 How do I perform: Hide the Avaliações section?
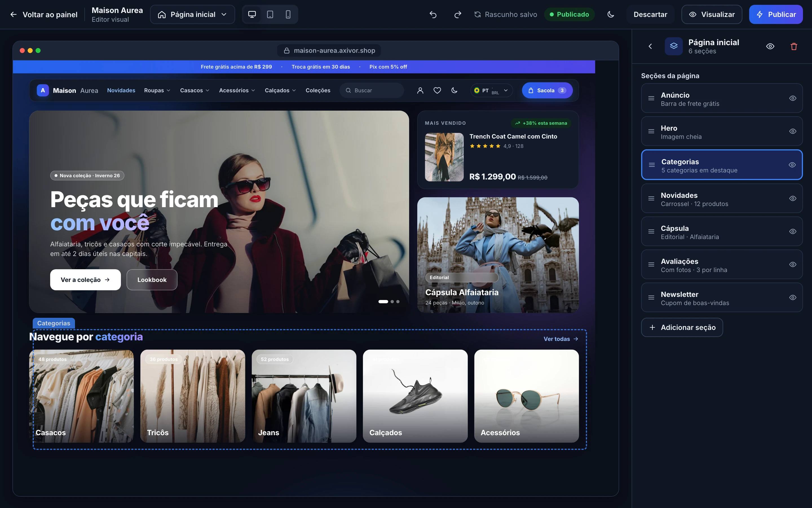tap(793, 265)
